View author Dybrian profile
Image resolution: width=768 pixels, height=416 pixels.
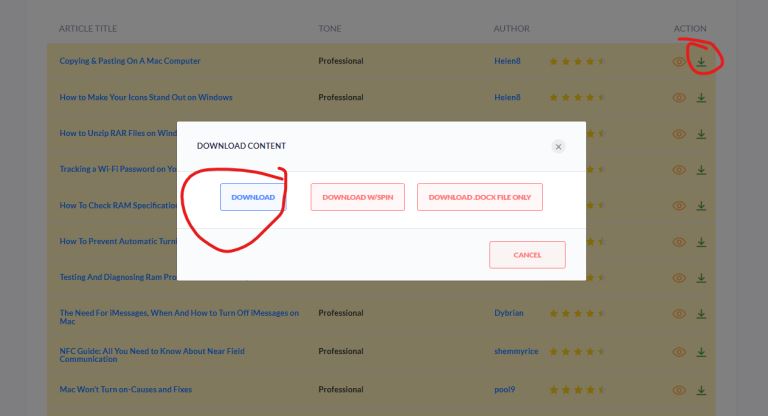click(x=508, y=313)
